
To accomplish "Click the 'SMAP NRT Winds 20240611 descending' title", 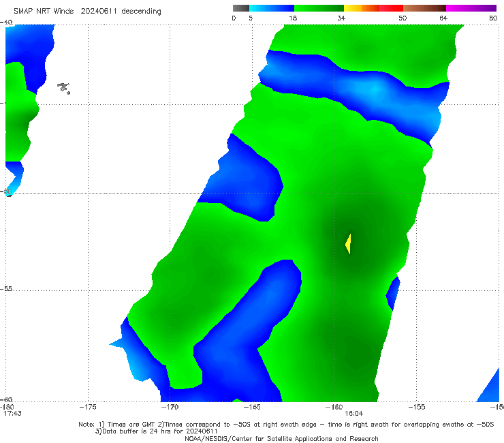I will pos(87,12).
